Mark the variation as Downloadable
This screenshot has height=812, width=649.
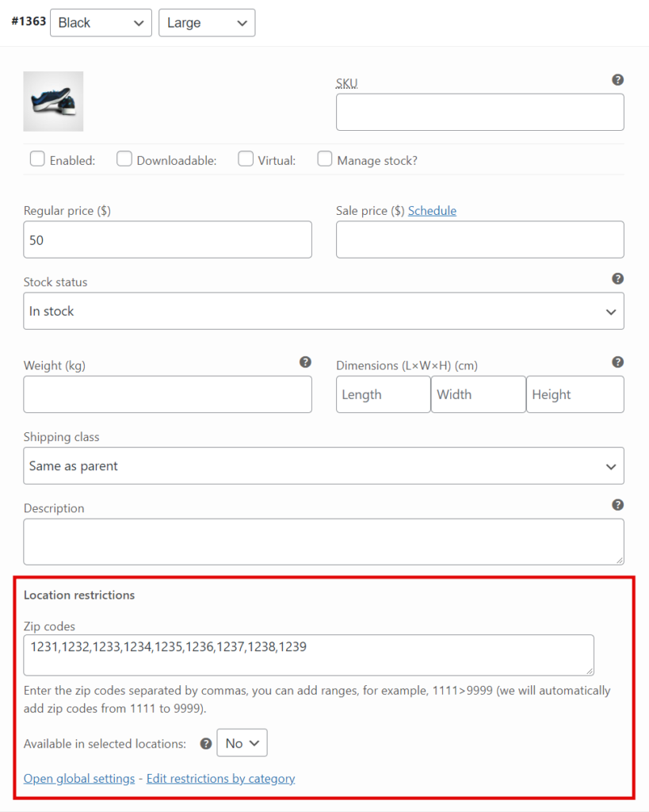click(x=124, y=159)
